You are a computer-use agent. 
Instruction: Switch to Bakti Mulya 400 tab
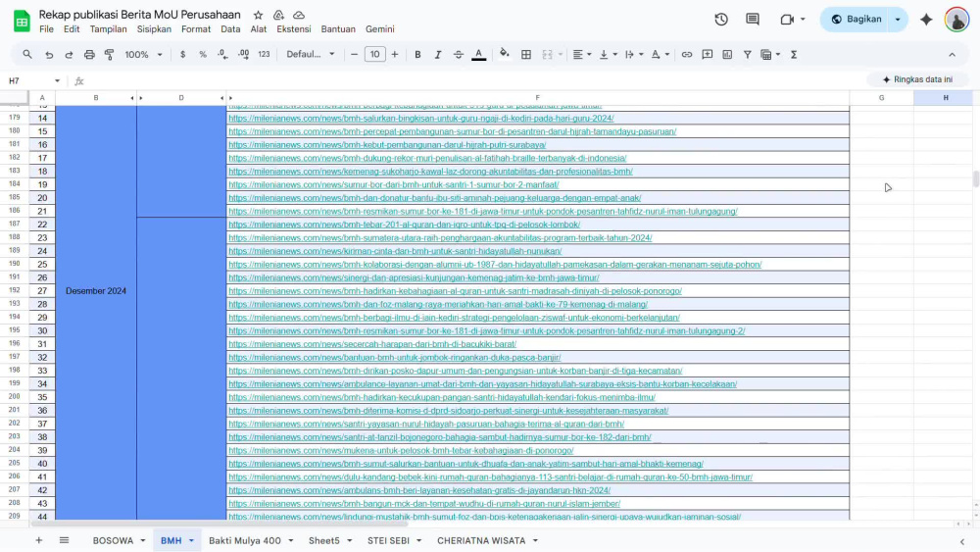click(x=244, y=541)
